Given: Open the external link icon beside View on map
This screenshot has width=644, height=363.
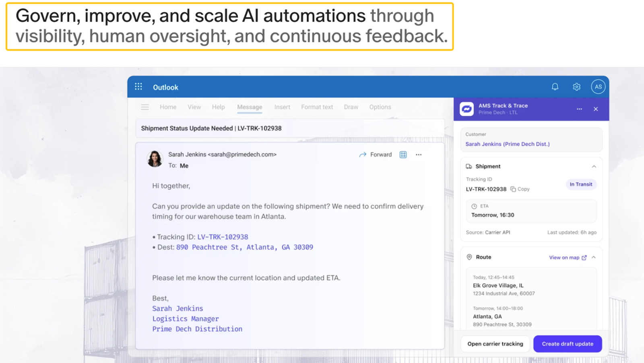Looking at the screenshot, I should (x=584, y=258).
